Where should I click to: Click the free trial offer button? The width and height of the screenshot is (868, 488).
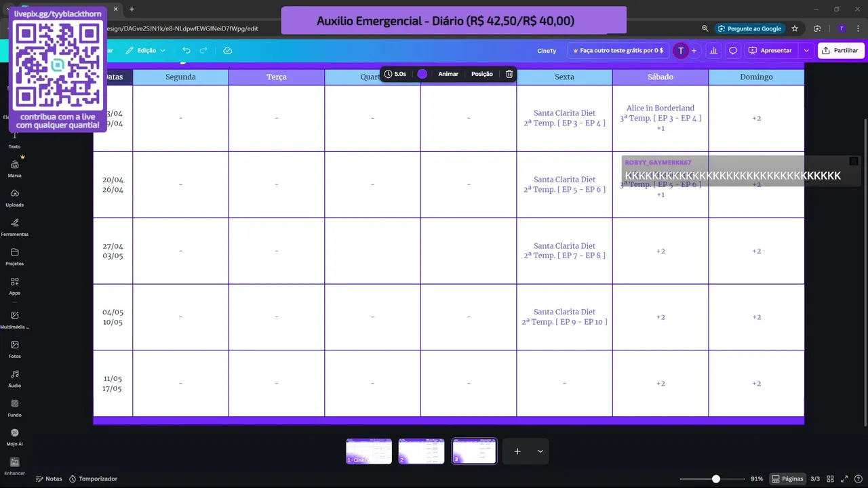(x=618, y=51)
